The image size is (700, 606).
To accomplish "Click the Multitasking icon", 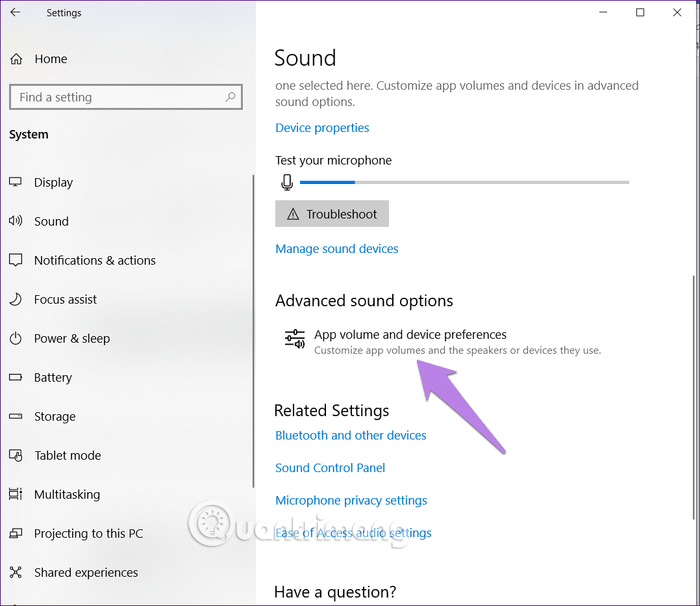I will tap(16, 494).
